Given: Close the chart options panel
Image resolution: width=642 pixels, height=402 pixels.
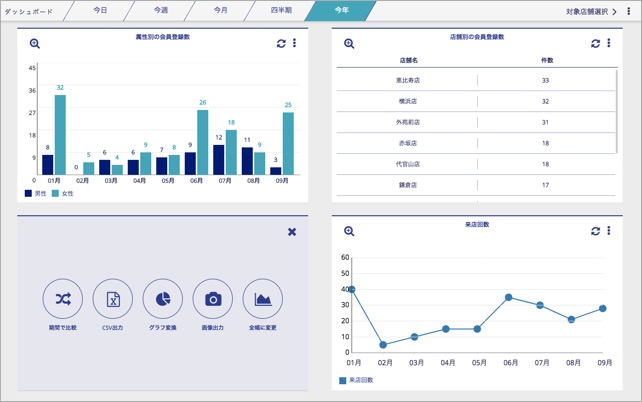Looking at the screenshot, I should 292,232.
